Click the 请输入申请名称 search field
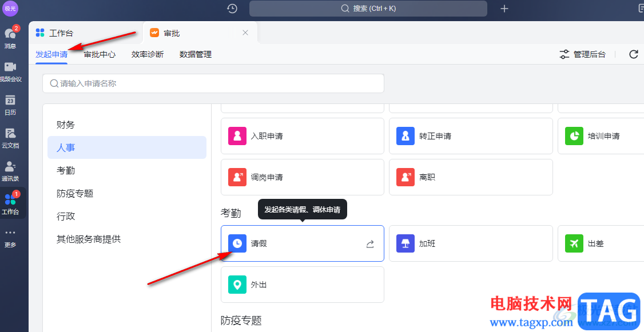The image size is (644, 332). (213, 83)
